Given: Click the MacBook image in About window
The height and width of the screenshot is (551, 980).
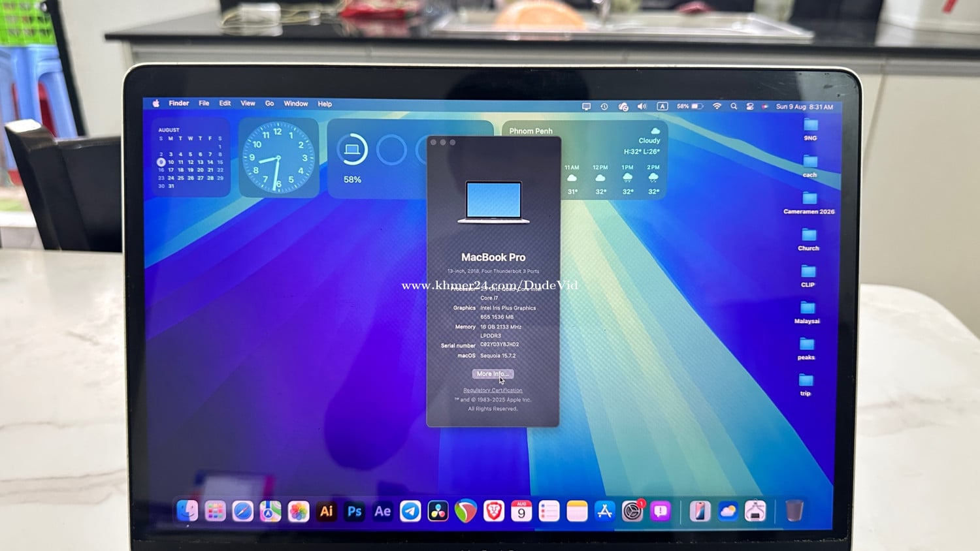Looking at the screenshot, I should [x=493, y=202].
